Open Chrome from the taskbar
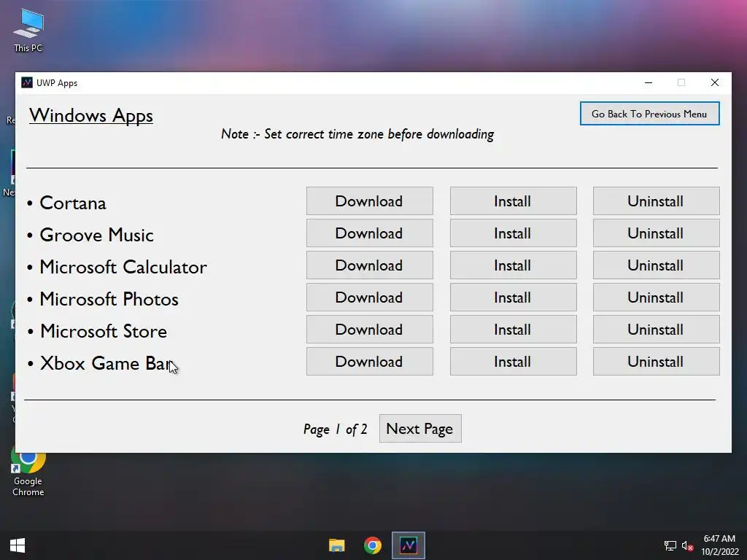Viewport: 747px width, 560px height. pyautogui.click(x=373, y=545)
